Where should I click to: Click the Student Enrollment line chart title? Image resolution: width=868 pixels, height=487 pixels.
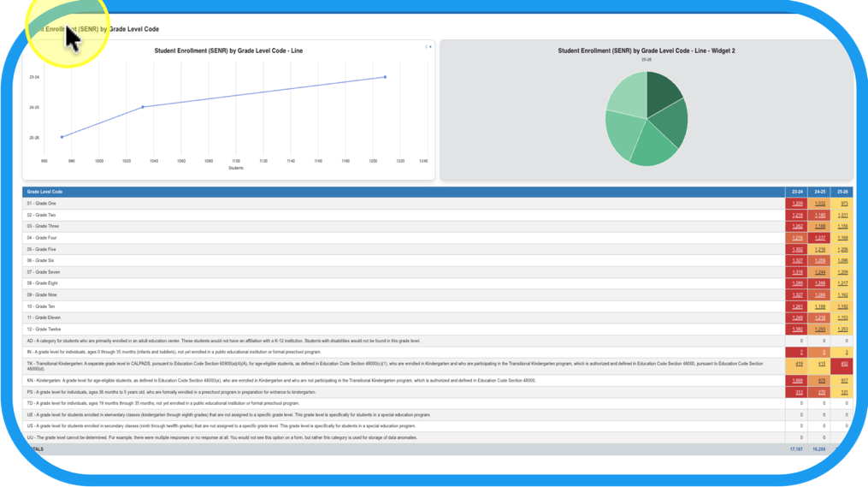click(x=227, y=50)
